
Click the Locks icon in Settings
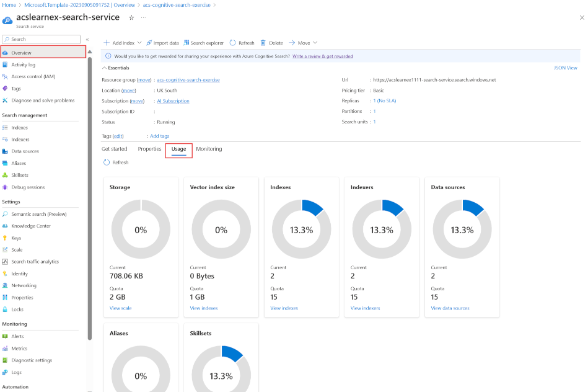click(x=5, y=310)
